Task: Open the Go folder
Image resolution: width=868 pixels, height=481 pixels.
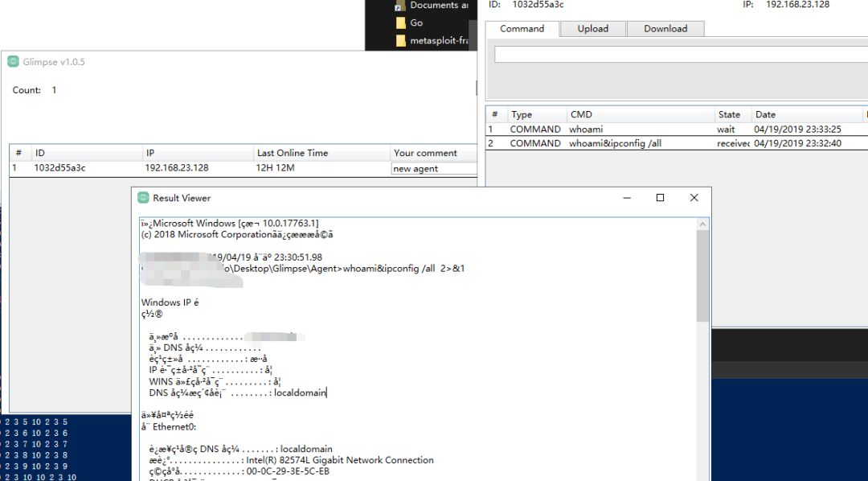Action: (x=416, y=23)
